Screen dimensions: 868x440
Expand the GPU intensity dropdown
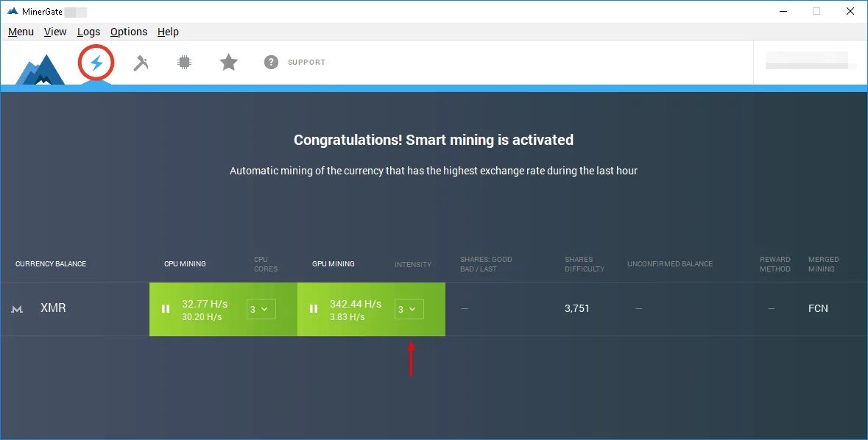pos(409,309)
